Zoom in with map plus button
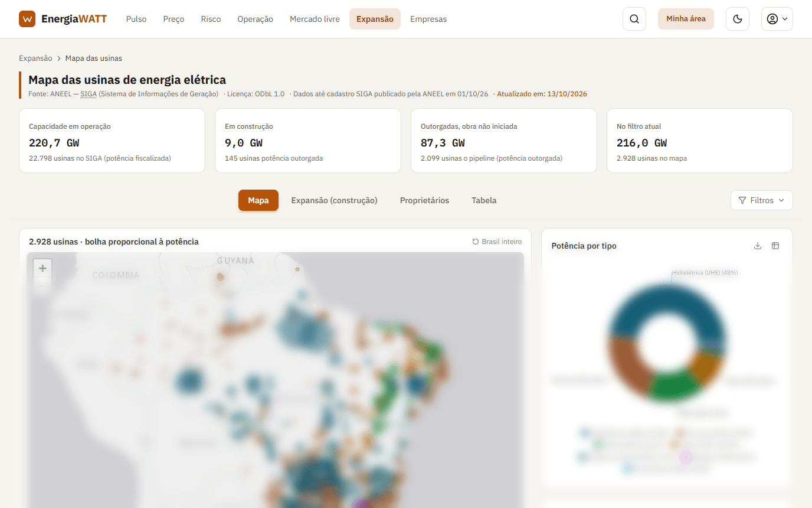Image resolution: width=812 pixels, height=508 pixels. 42,268
